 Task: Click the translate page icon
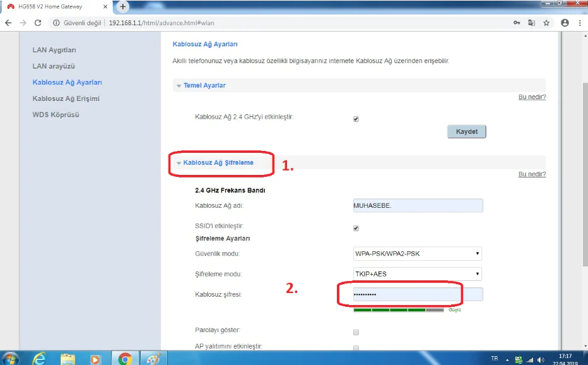pos(531,23)
